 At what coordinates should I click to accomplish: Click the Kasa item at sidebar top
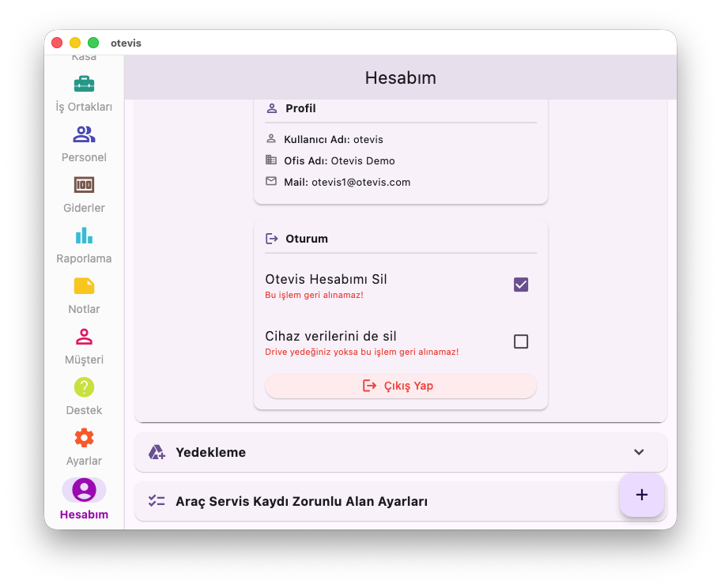[x=84, y=58]
